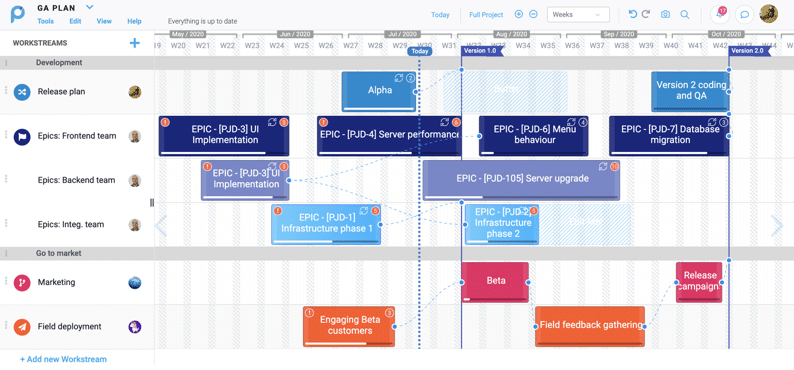The width and height of the screenshot is (794, 370).
Task: Open notifications bell with red badge
Action: (x=720, y=14)
